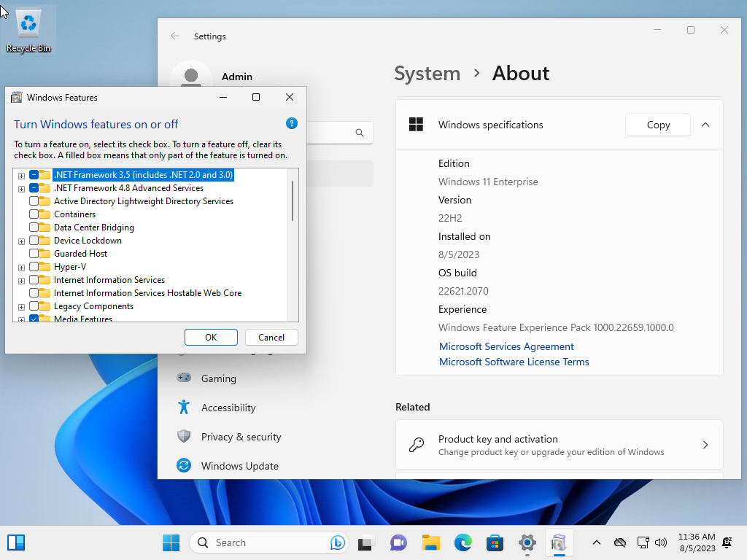Open the clock and date flyout
Image resolution: width=747 pixels, height=560 pixels.
point(697,542)
